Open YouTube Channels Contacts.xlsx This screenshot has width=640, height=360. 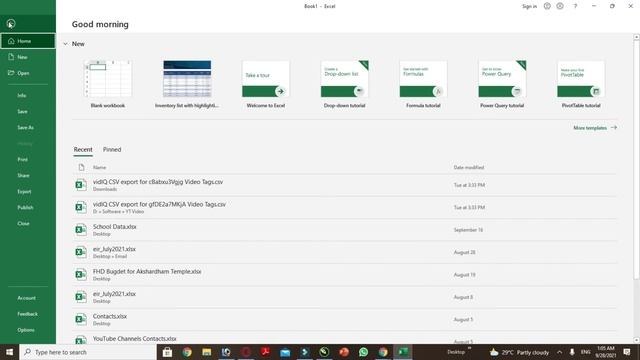345,338
